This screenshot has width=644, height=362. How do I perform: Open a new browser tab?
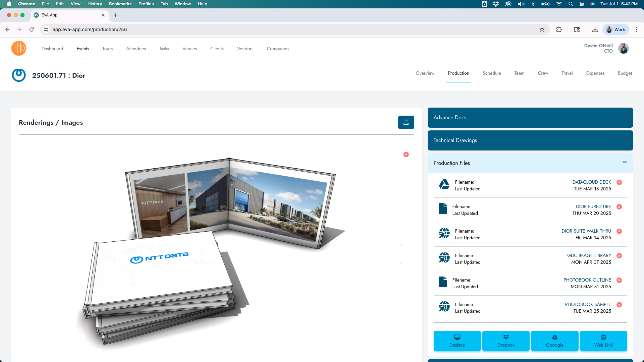pyautogui.click(x=115, y=15)
